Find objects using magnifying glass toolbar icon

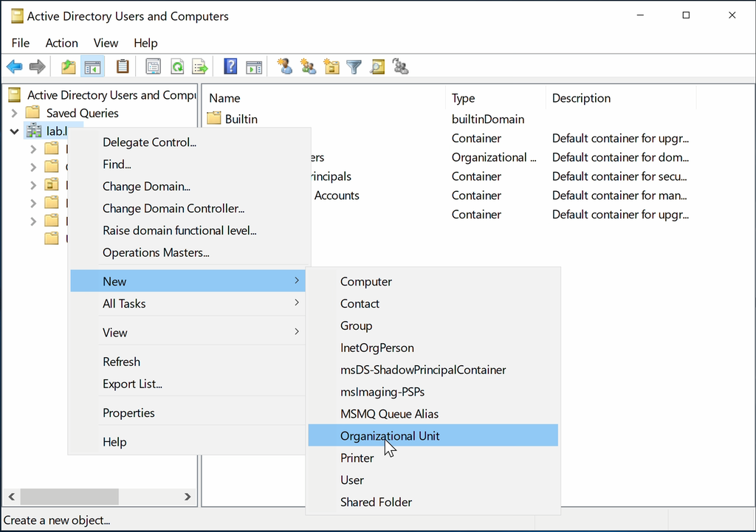[377, 66]
